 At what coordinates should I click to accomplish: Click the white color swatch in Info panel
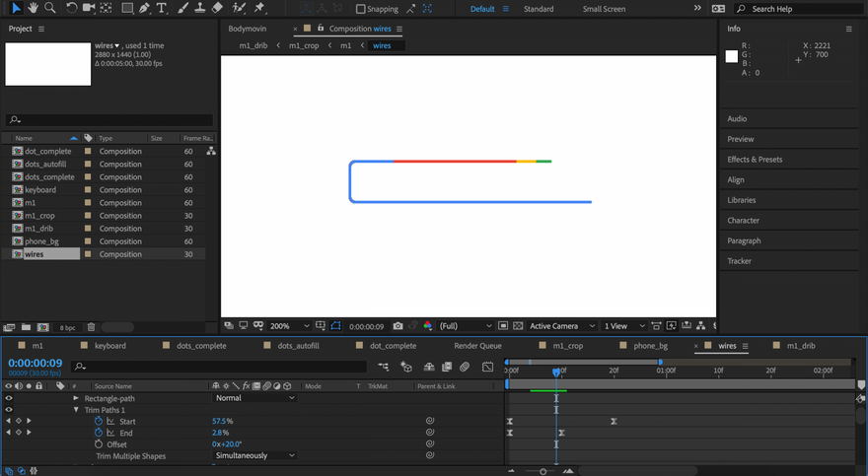pyautogui.click(x=731, y=56)
